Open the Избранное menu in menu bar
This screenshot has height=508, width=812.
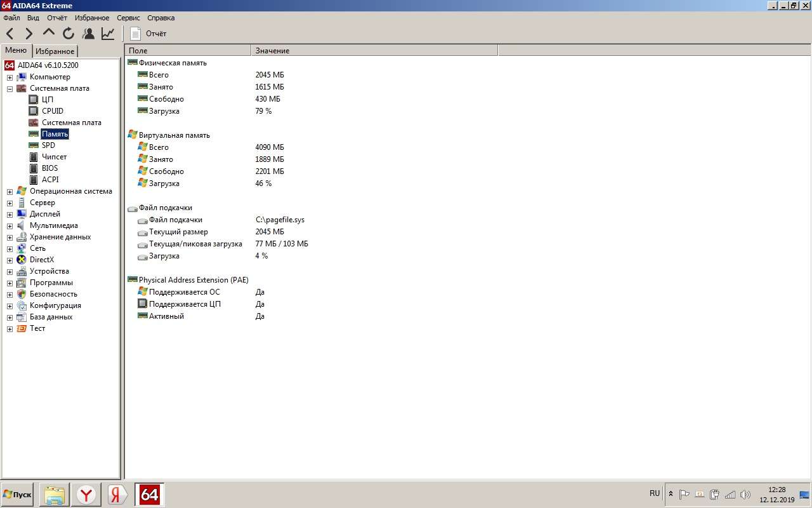(x=92, y=18)
